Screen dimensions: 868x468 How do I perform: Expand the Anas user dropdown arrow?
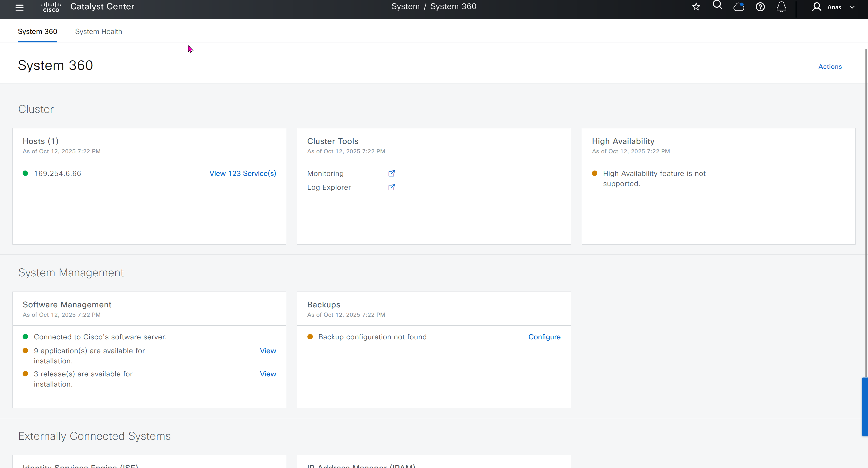[852, 7]
